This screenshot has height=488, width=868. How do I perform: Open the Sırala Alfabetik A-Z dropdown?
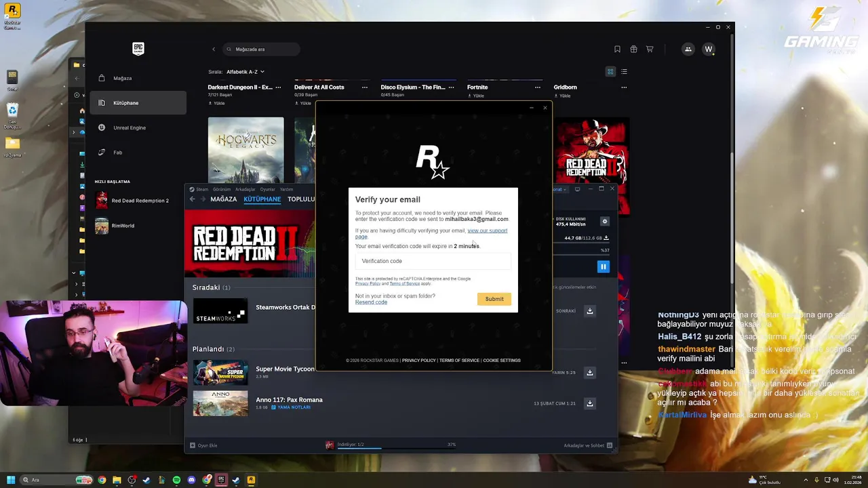coord(245,71)
